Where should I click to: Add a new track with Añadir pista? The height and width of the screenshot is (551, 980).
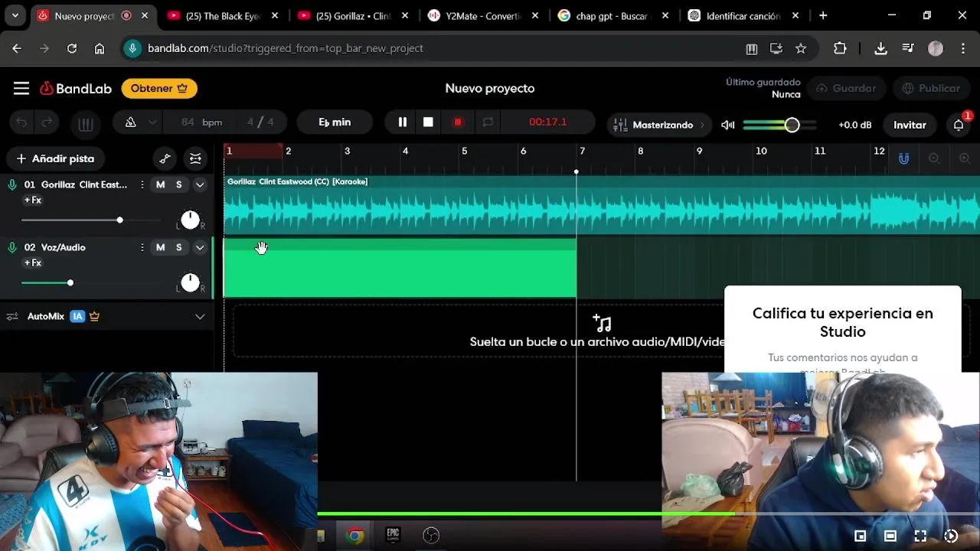pos(56,159)
